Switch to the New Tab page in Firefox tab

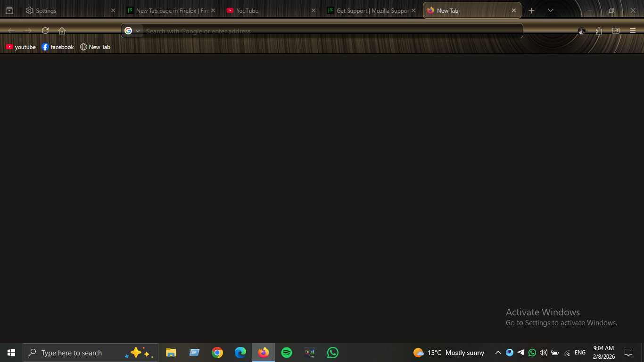point(171,10)
